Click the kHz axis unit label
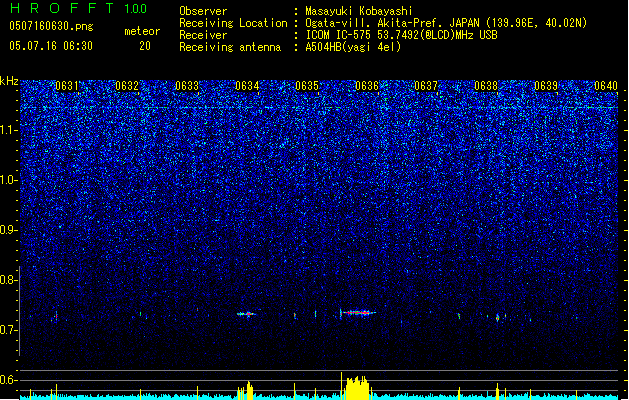The height and width of the screenshot is (400, 629). click(9, 81)
